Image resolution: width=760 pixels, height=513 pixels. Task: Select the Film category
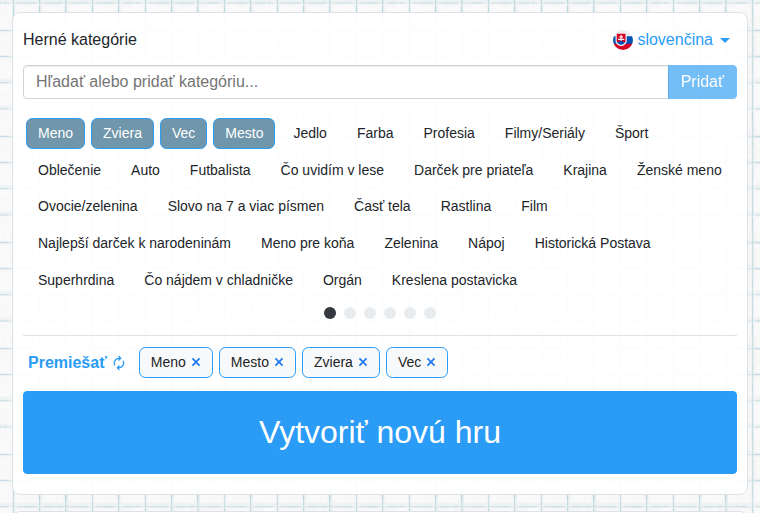click(534, 207)
